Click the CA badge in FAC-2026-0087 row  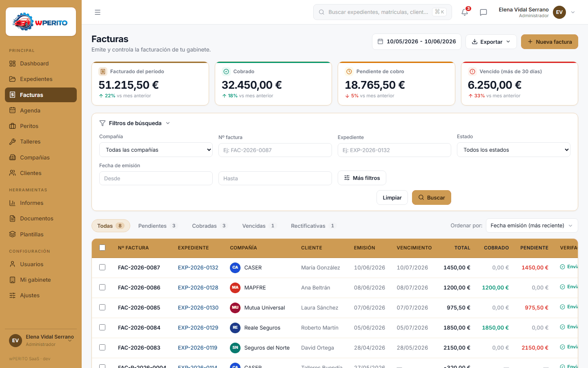(235, 268)
